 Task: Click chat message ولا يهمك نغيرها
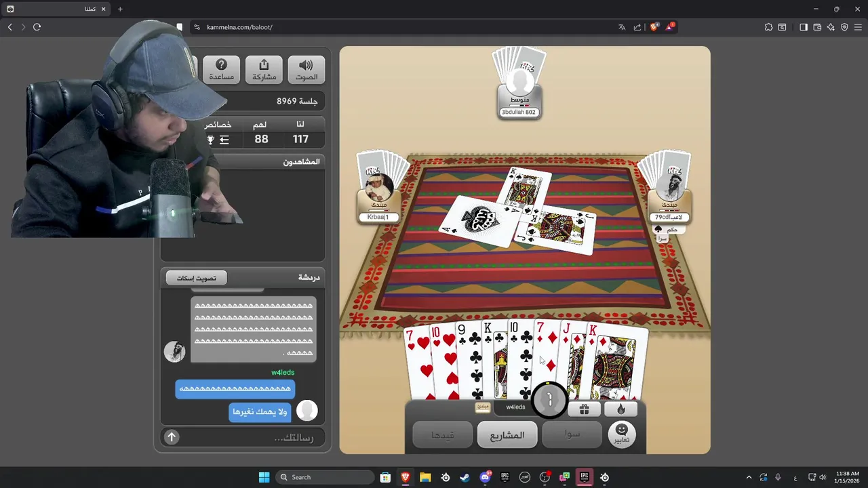tap(260, 411)
